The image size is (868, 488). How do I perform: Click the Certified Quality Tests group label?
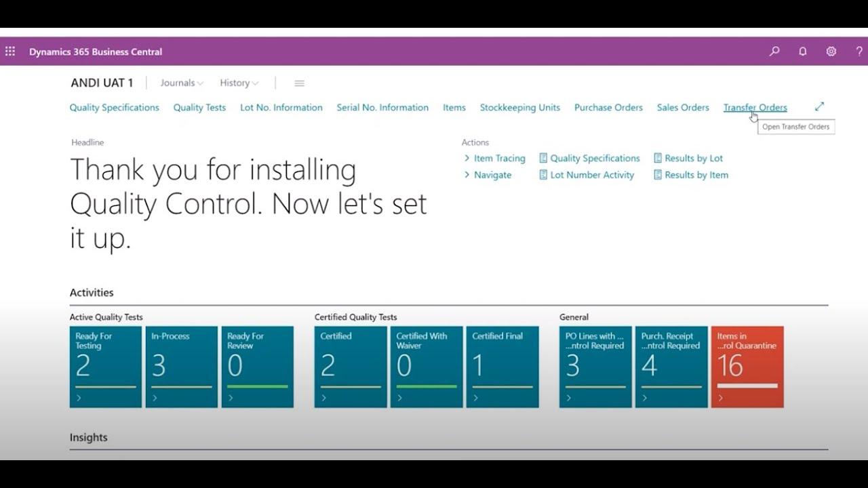pos(356,317)
